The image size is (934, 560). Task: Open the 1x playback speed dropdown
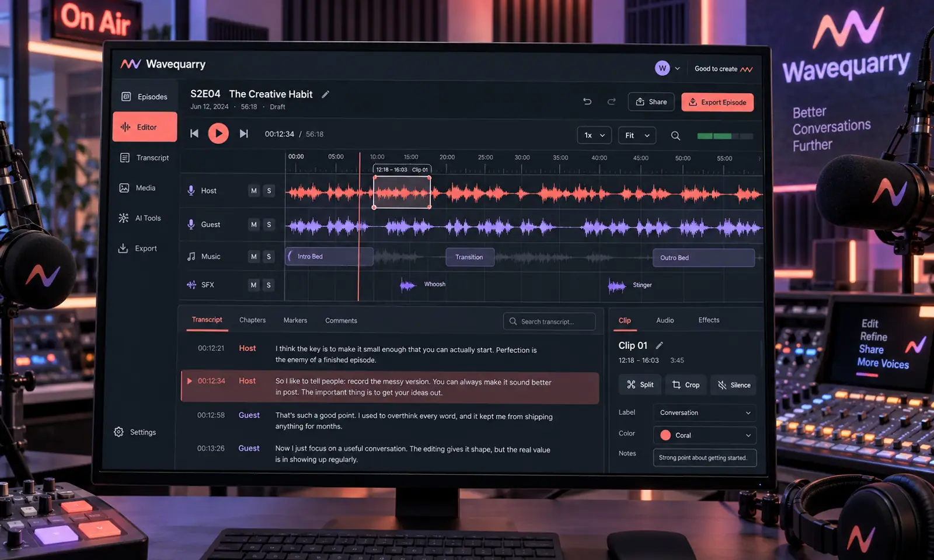594,135
